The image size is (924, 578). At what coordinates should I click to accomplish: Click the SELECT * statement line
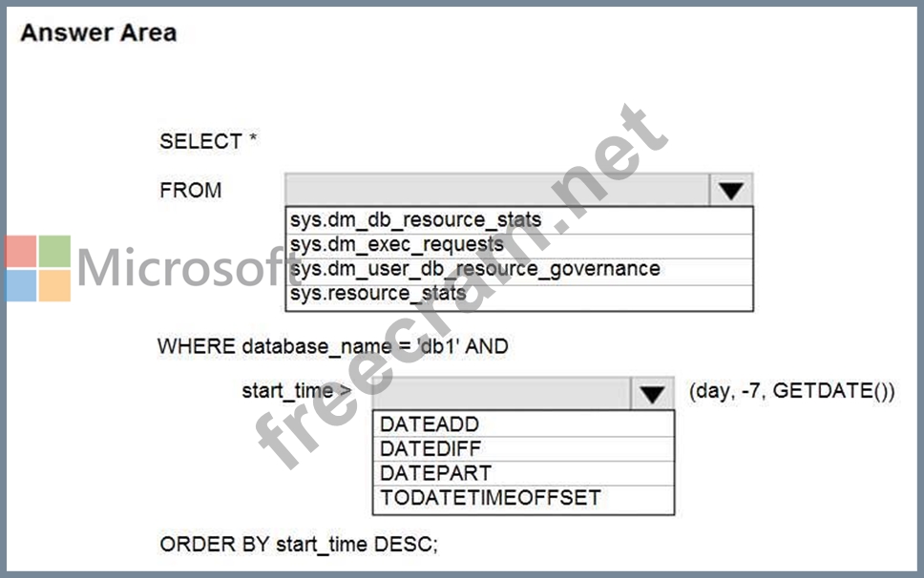click(x=208, y=141)
